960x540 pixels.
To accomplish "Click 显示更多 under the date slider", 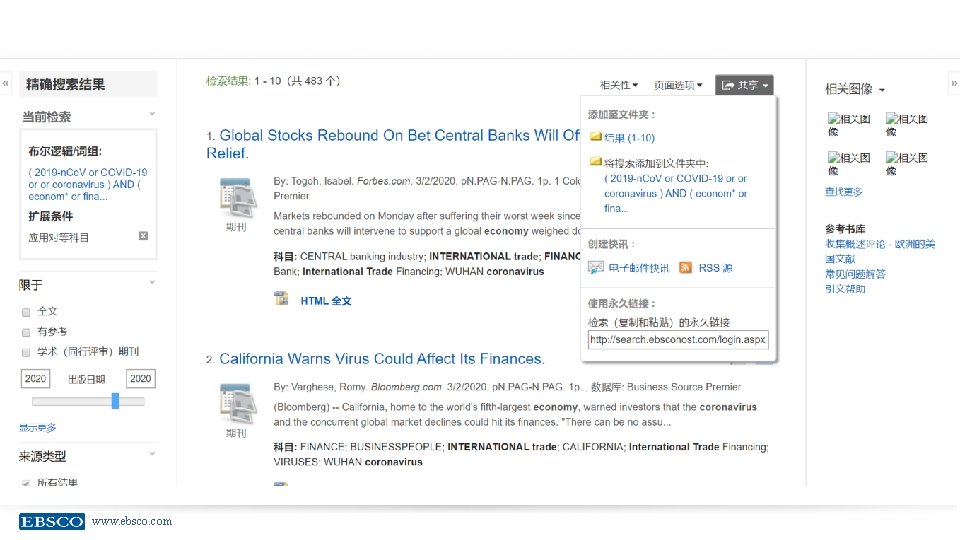I will click(37, 428).
